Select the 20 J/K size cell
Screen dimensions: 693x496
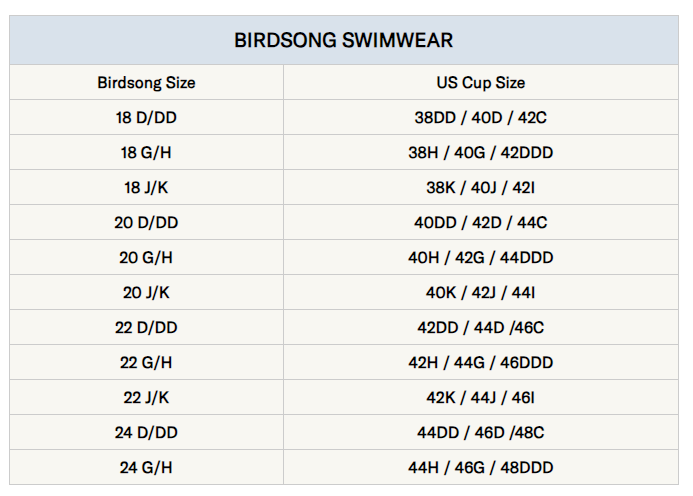(146, 292)
